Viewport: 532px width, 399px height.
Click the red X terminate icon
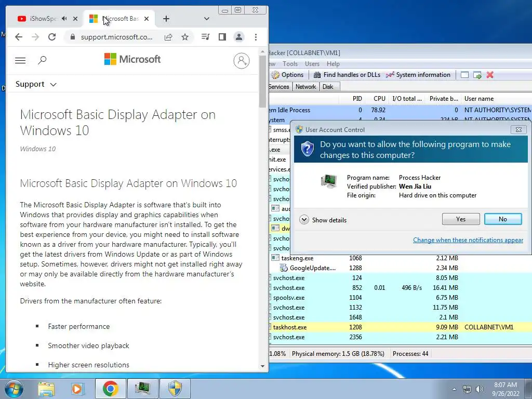[x=490, y=75]
